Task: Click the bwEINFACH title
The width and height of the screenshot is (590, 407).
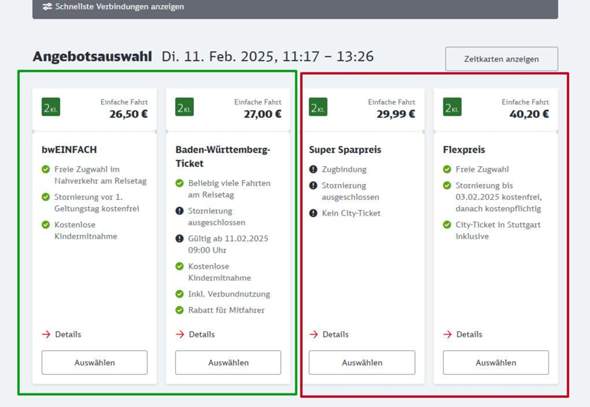Action: [x=69, y=150]
